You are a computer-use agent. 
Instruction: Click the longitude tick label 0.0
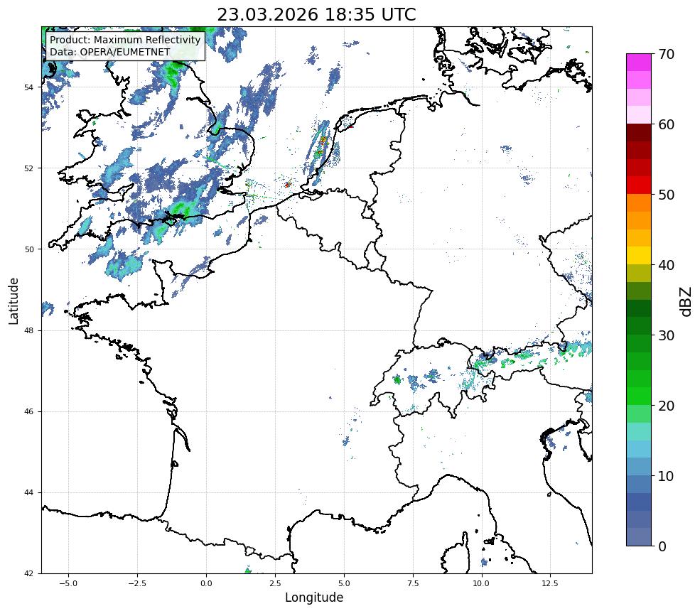(x=206, y=583)
